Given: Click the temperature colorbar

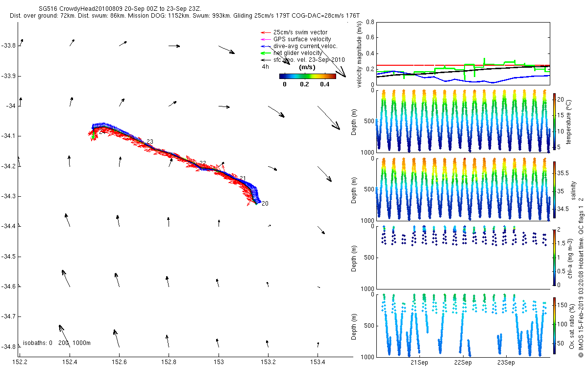Looking at the screenshot, I should point(555,121).
